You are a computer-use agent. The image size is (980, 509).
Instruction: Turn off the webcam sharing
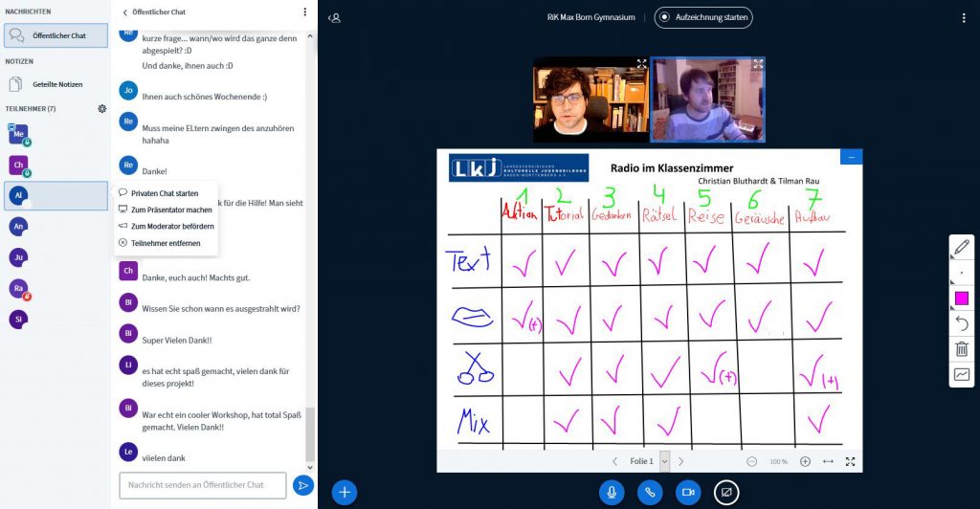686,492
